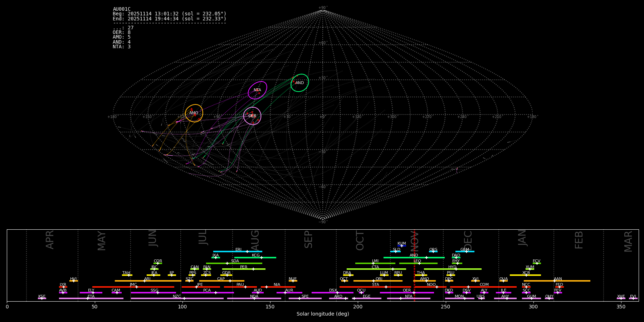Select the XHE bar near March
Viewport: 644px width, 322px height.
click(621, 298)
